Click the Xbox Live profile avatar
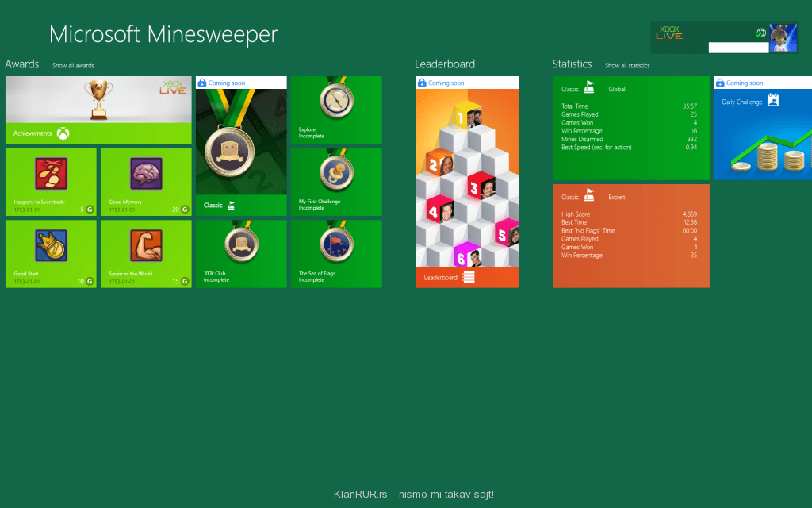This screenshot has width=812, height=508. (783, 37)
